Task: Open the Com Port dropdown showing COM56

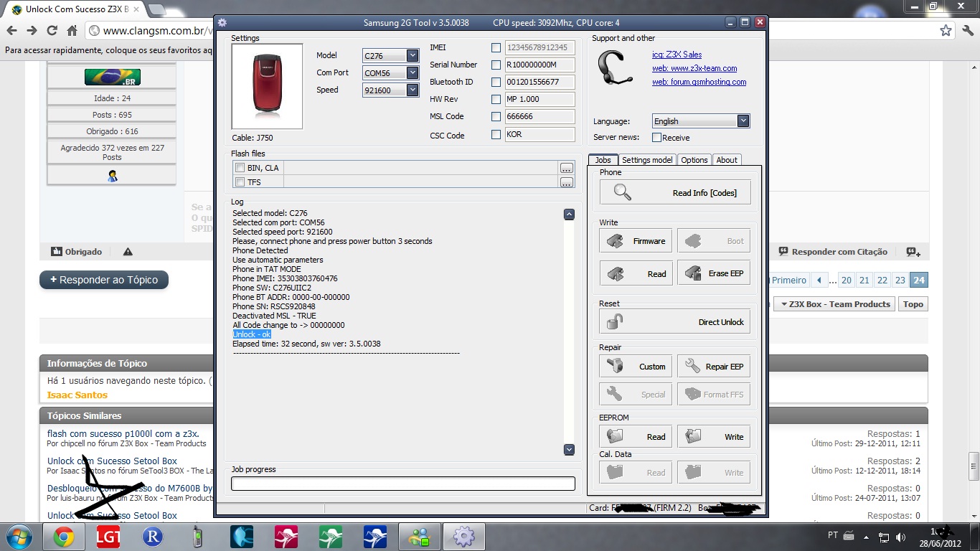Action: 391,72
